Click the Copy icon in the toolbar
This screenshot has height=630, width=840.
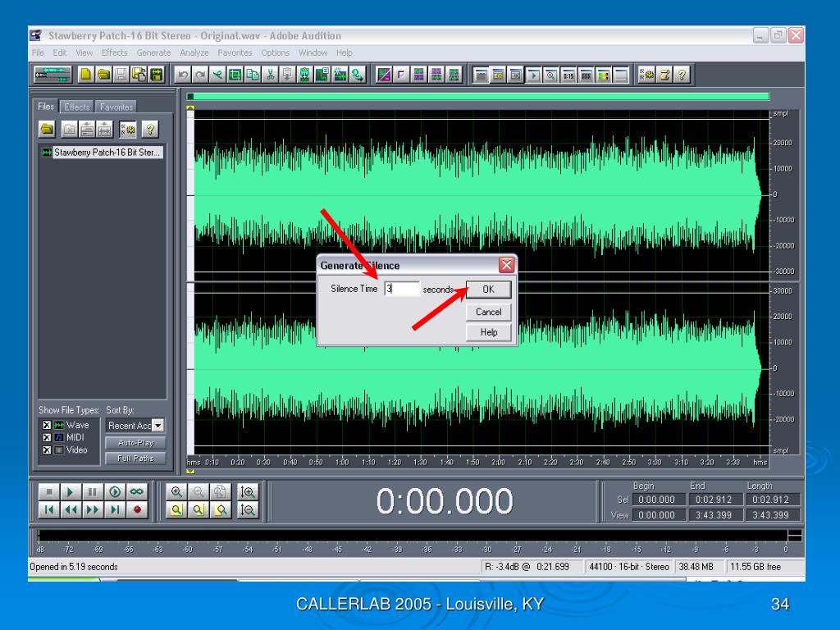pos(253,75)
